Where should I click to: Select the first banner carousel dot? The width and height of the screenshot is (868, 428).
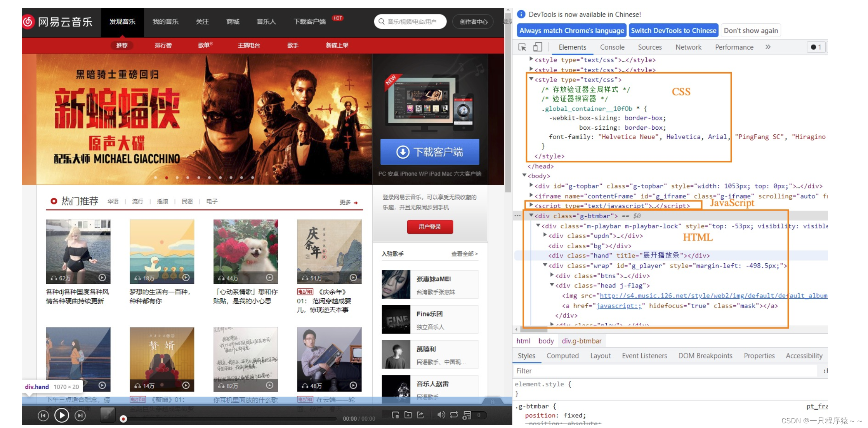click(156, 177)
